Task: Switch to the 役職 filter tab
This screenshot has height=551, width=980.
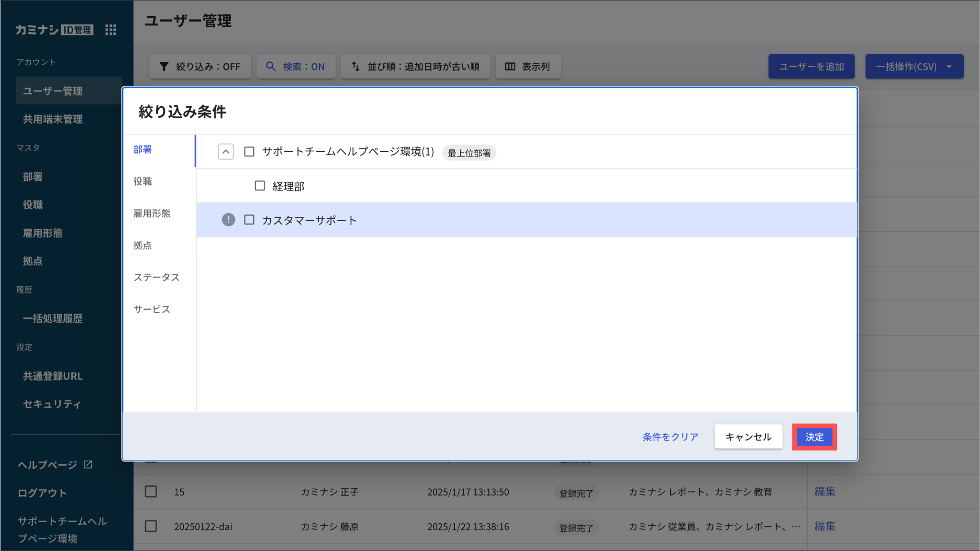Action: (x=143, y=181)
